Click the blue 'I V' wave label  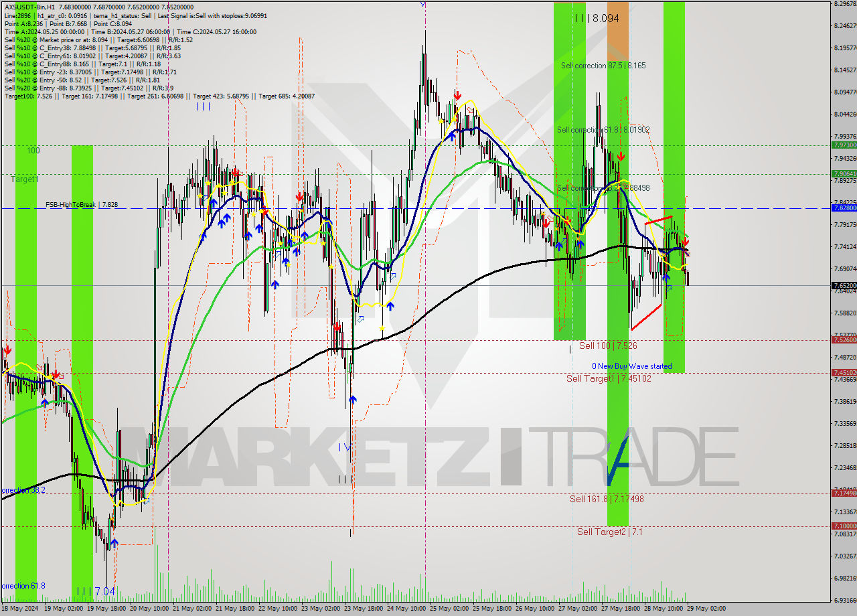coord(345,447)
